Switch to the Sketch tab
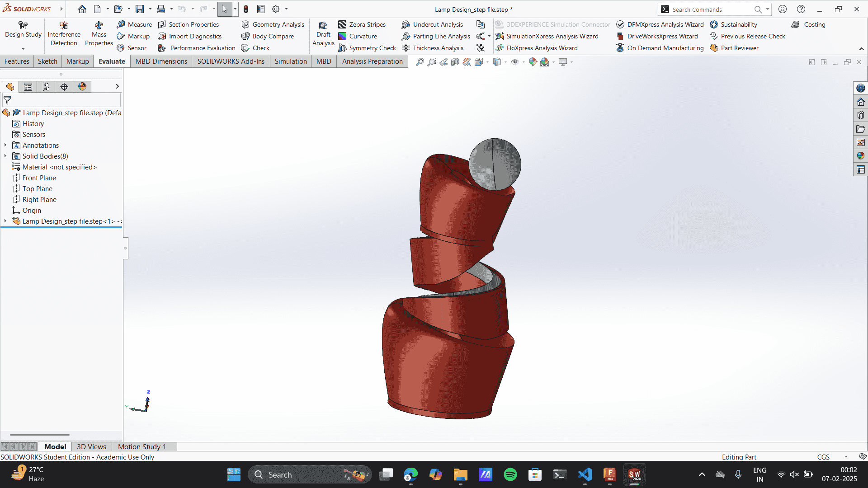The image size is (868, 488). pyautogui.click(x=47, y=61)
